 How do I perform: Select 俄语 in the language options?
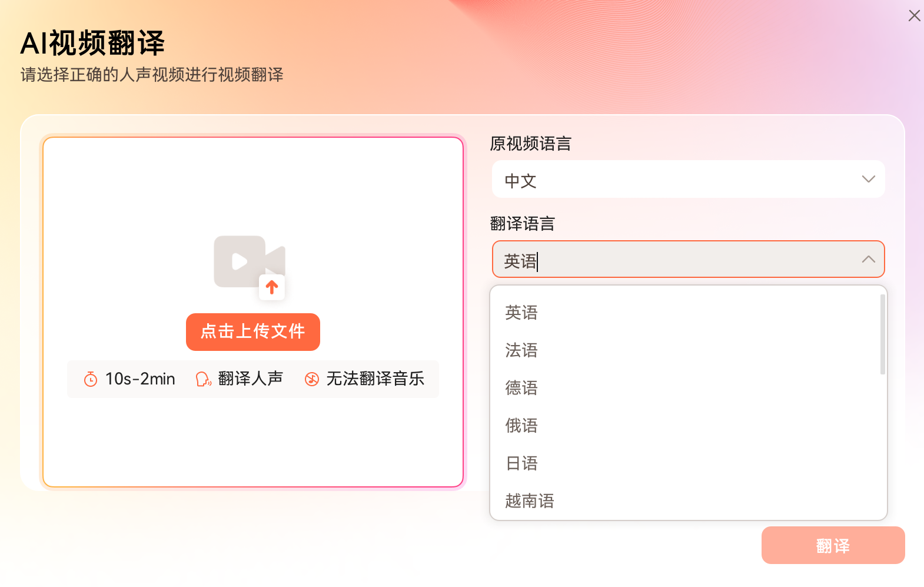tap(520, 426)
